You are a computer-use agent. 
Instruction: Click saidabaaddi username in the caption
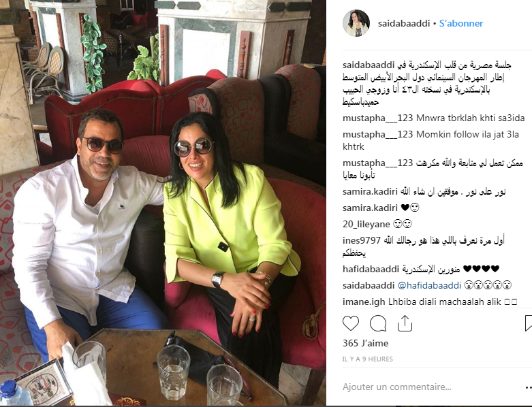pyautogui.click(x=369, y=65)
